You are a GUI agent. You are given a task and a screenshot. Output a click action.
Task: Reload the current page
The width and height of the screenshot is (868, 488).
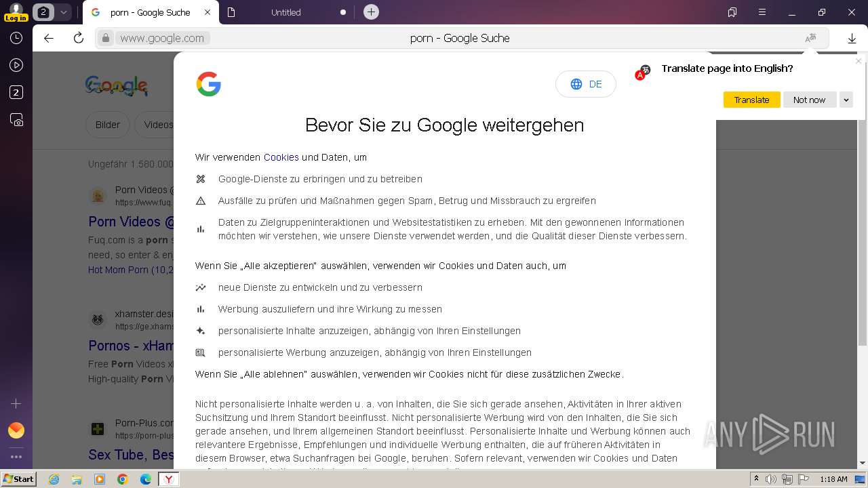pos(79,38)
